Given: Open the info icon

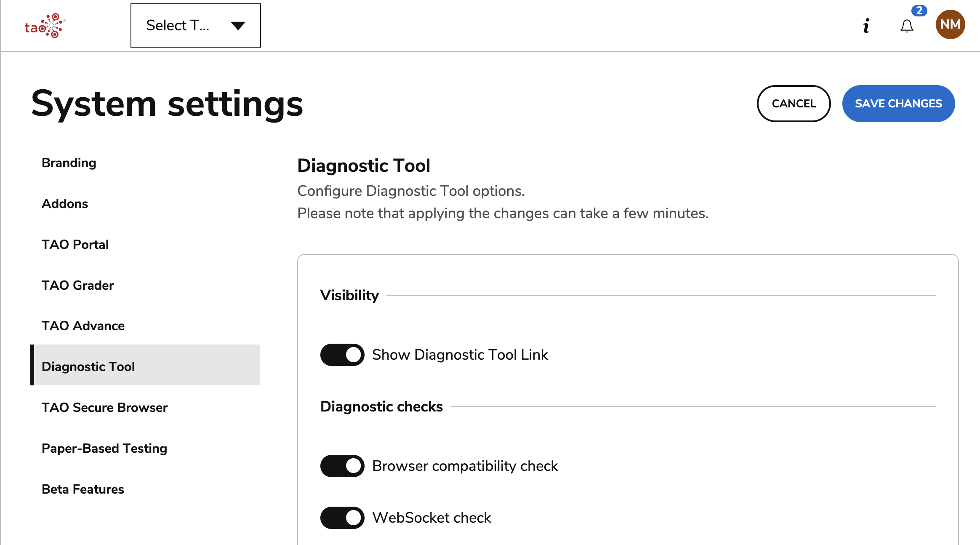Looking at the screenshot, I should coord(866,26).
